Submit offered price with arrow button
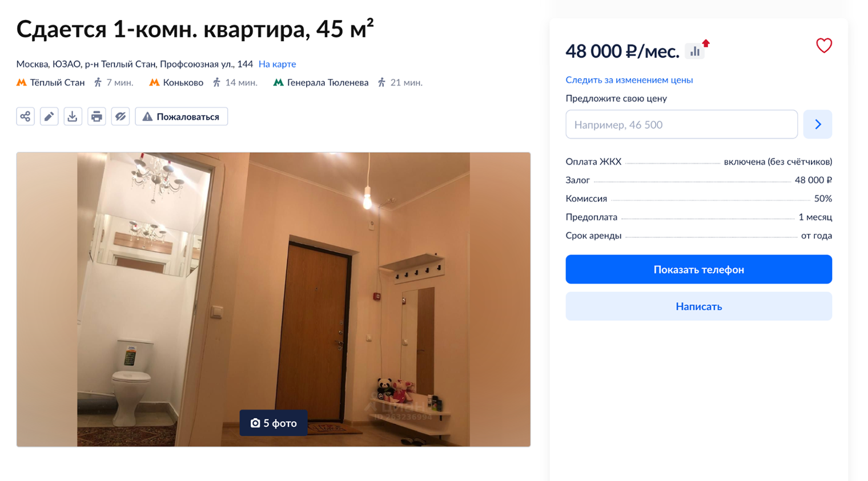The width and height of the screenshot is (868, 481). pyautogui.click(x=817, y=124)
